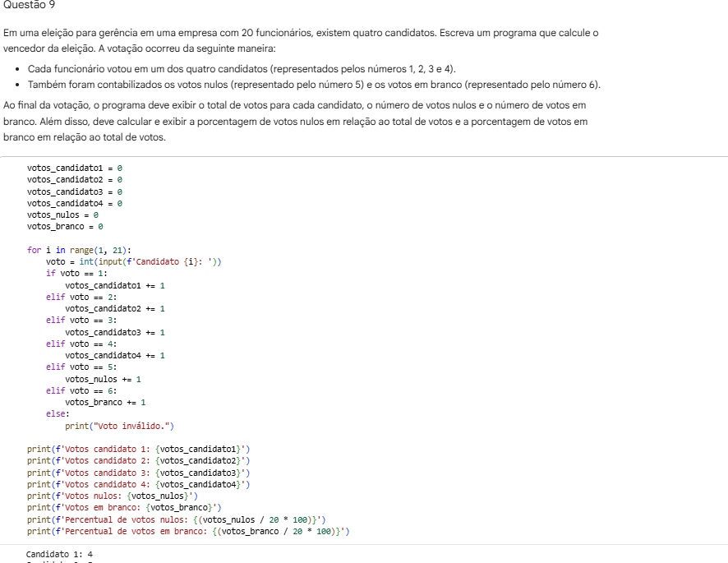
Task: Click line 'votos_branco += 1'
Action: click(105, 403)
